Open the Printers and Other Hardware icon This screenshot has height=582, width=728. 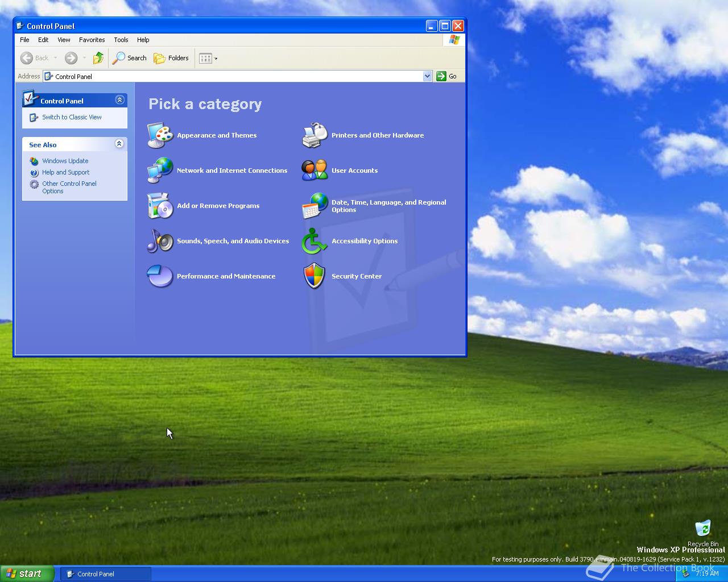click(x=315, y=135)
